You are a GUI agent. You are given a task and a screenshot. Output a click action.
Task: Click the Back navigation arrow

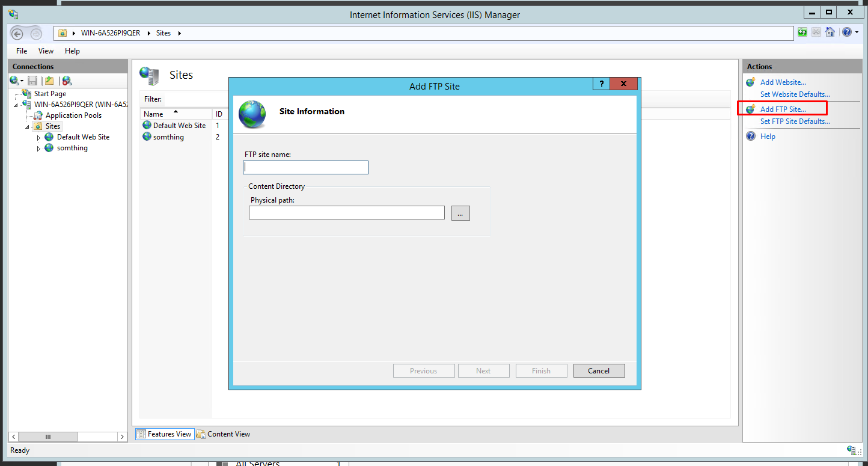17,34
